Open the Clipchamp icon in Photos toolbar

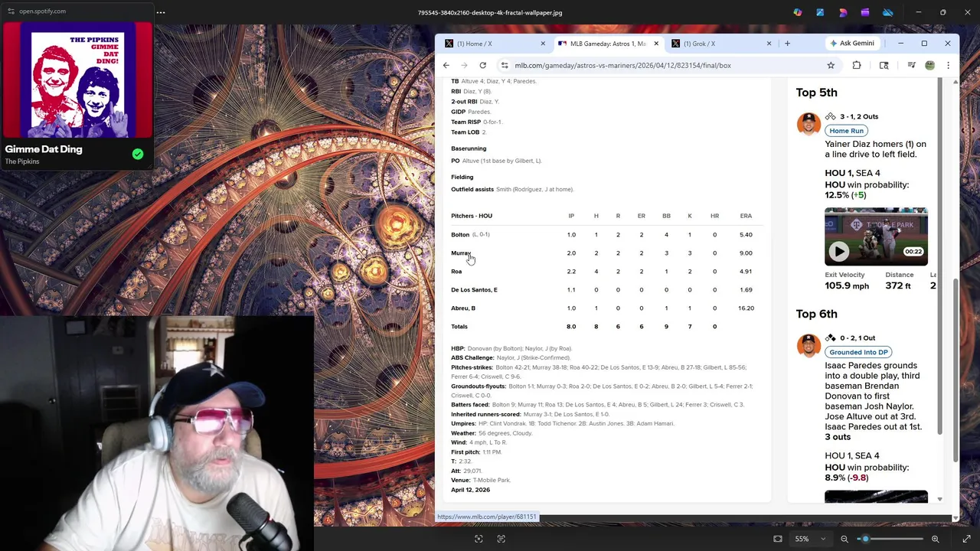(865, 12)
